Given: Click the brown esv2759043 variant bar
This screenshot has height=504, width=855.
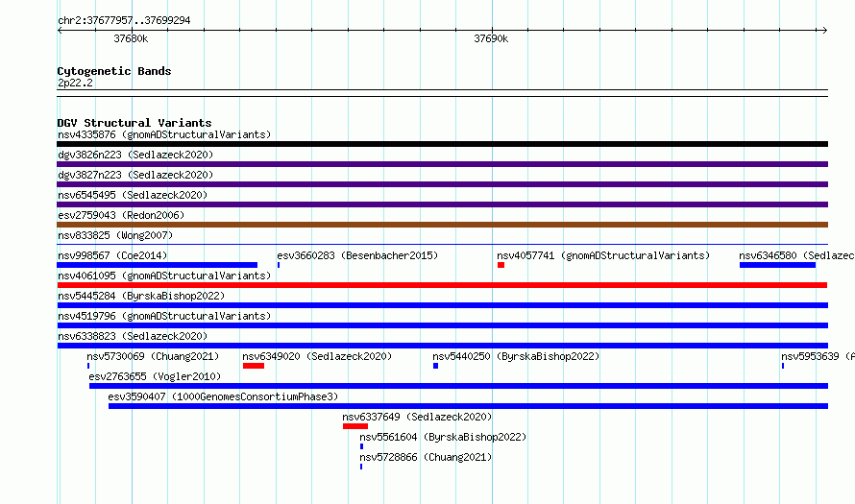Looking at the screenshot, I should point(442,225).
